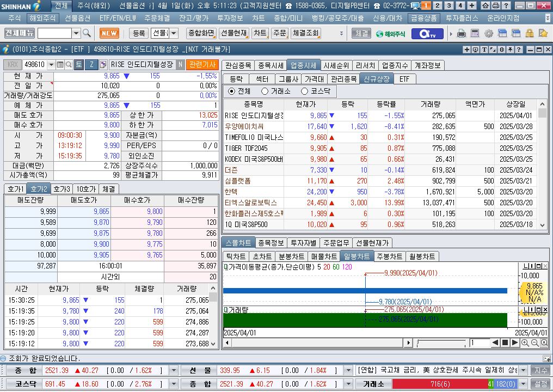Open the 금융상품 top menu
553x392 pixels.
coord(423,17)
